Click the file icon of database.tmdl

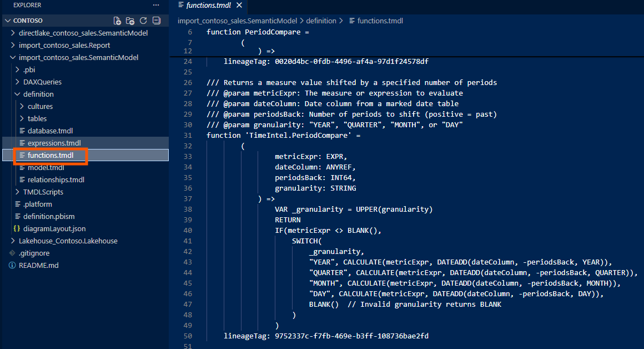pos(22,131)
